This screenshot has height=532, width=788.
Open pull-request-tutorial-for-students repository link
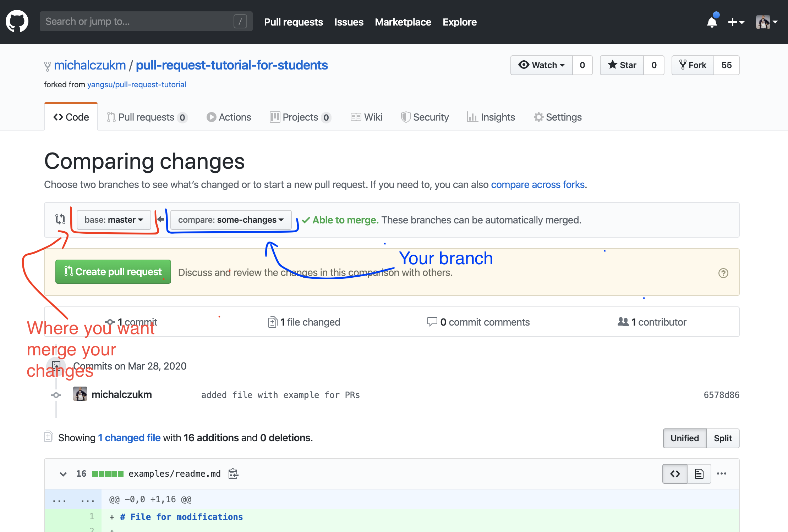click(x=232, y=65)
